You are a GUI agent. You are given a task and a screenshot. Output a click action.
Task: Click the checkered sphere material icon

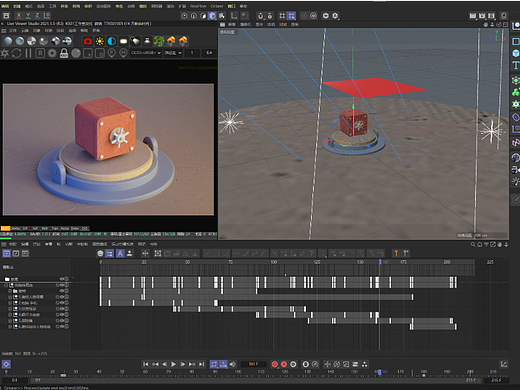[31, 41]
